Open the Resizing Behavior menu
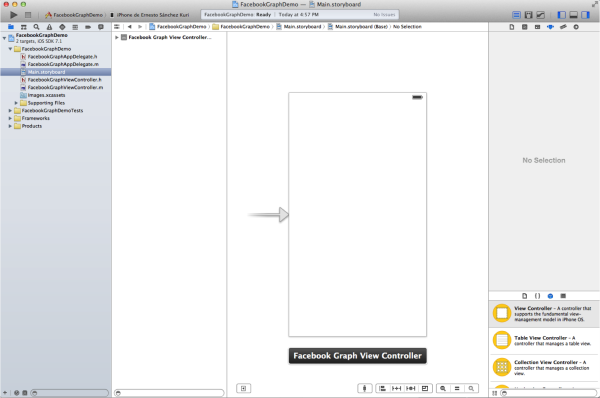 tap(425, 388)
